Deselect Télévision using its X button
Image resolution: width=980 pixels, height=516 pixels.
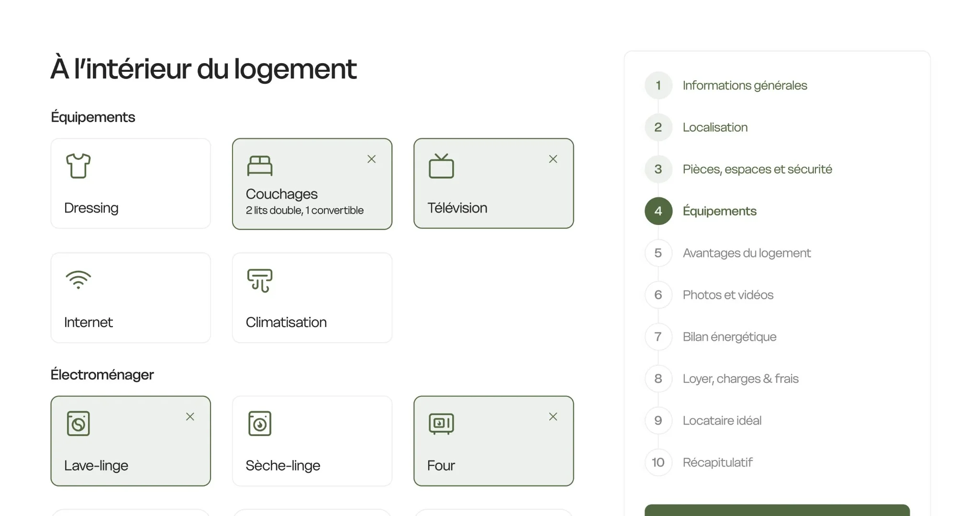(x=553, y=159)
